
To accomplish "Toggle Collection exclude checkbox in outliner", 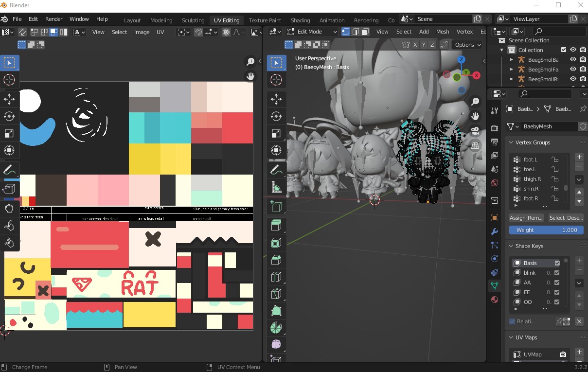I will (x=564, y=50).
